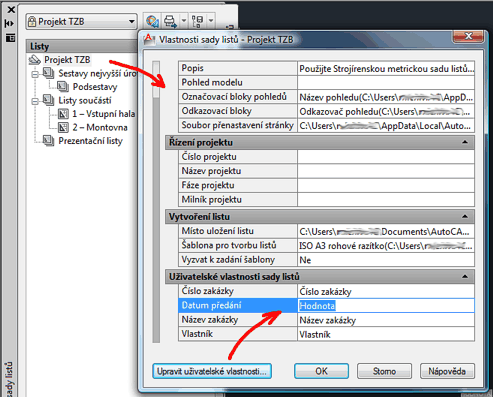Click the Podsestavy subset icon
This screenshot has width=493, height=397.
coord(63,87)
